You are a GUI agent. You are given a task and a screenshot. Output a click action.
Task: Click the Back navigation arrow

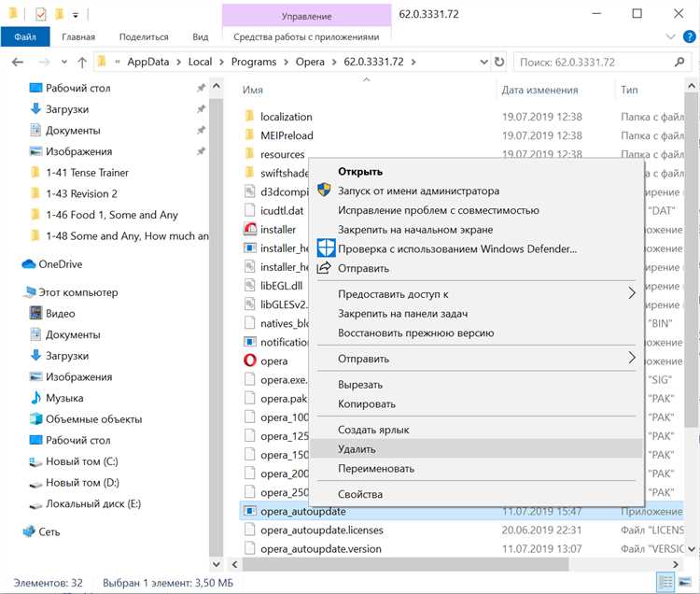click(x=18, y=62)
